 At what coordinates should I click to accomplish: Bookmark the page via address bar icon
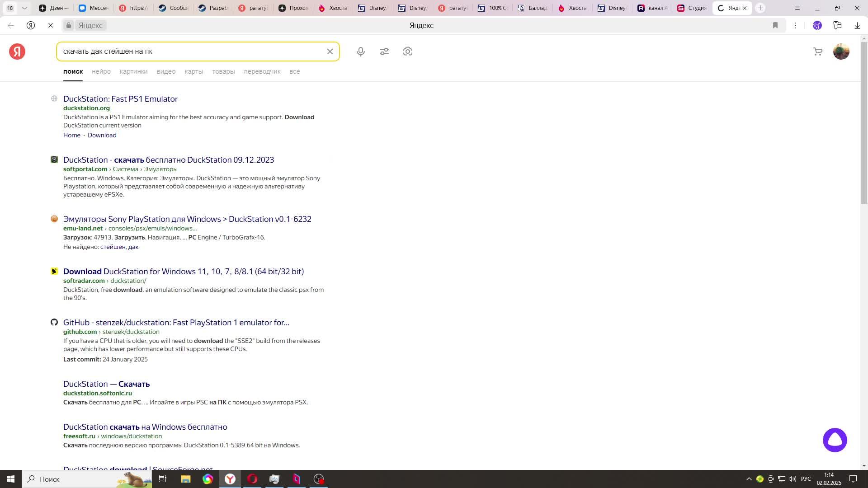(775, 25)
